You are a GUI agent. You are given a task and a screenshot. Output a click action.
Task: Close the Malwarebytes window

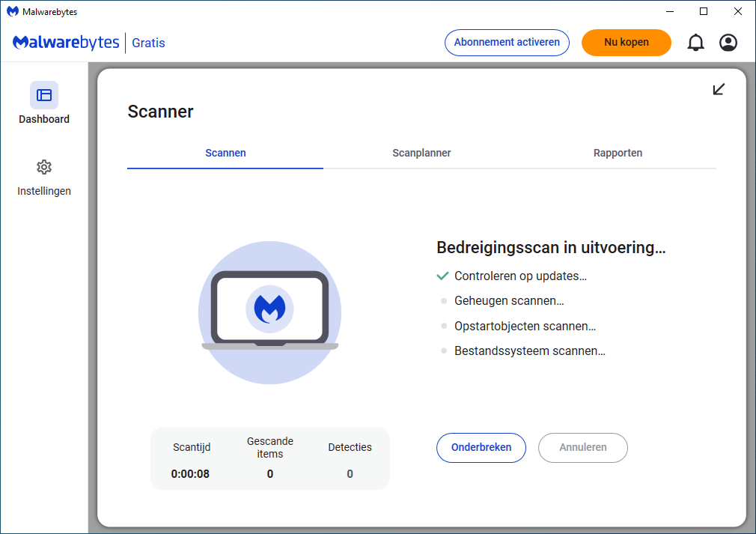[x=738, y=11]
